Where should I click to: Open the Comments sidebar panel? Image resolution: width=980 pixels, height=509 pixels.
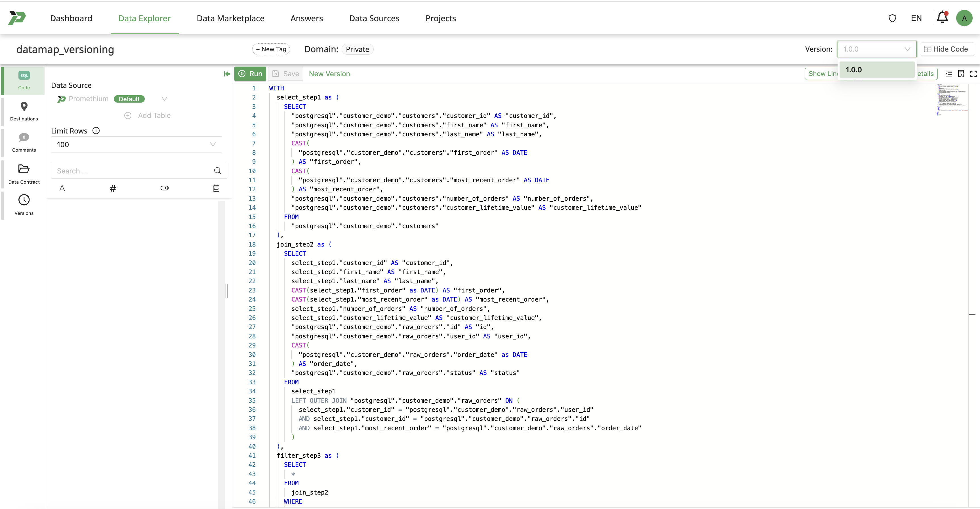pyautogui.click(x=24, y=142)
